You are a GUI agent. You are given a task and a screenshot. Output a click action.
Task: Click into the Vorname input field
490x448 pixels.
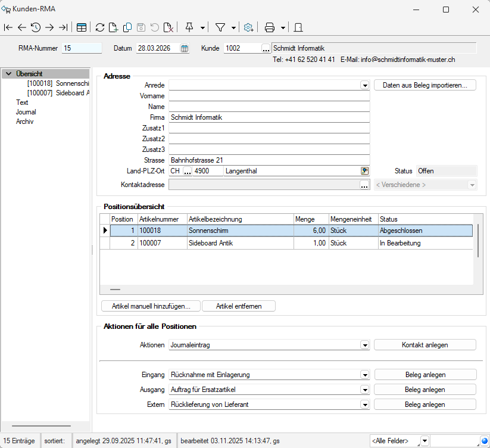269,96
